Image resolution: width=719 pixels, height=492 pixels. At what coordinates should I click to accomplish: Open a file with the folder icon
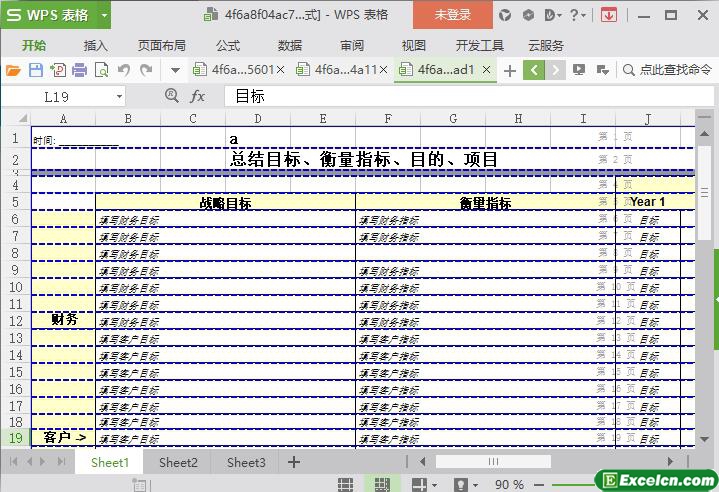pyautogui.click(x=13, y=70)
